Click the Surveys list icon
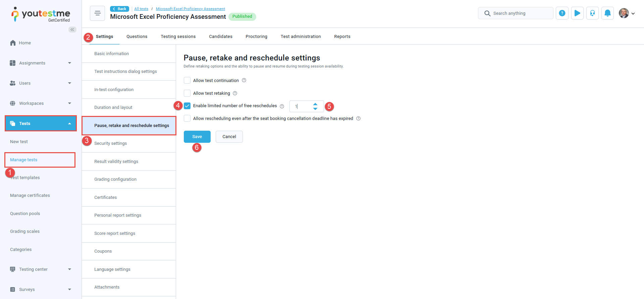 click(x=13, y=289)
